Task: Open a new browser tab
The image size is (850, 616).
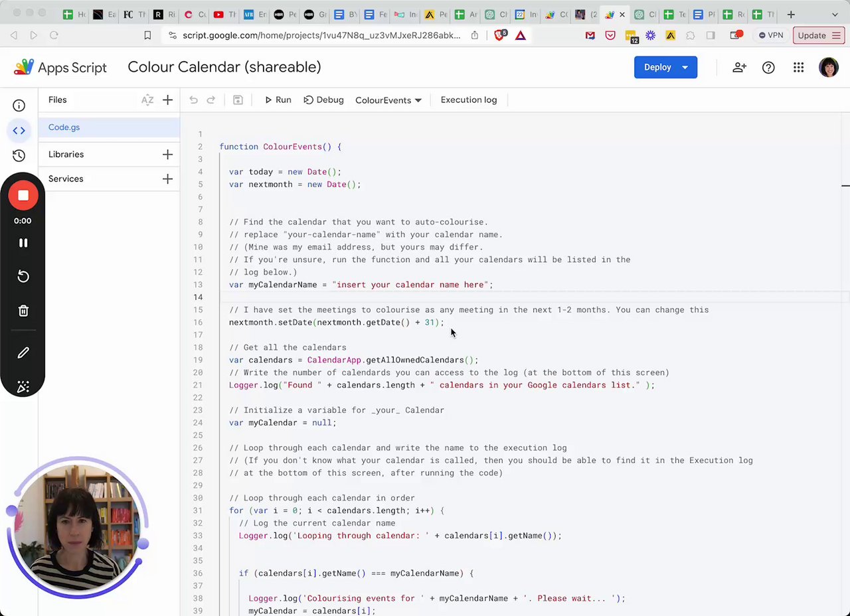Action: [x=790, y=14]
